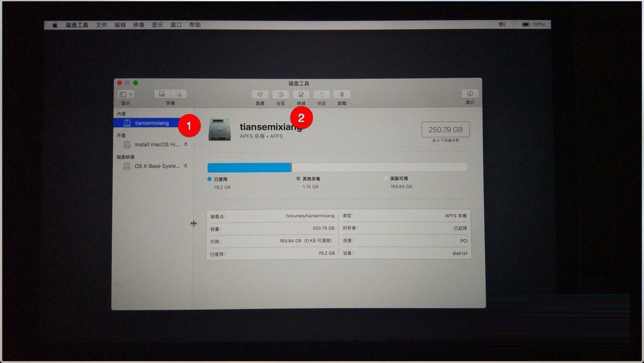The height and width of the screenshot is (363, 644).
Task: Click the Restore (恢复) toolbar icon
Action: [321, 94]
